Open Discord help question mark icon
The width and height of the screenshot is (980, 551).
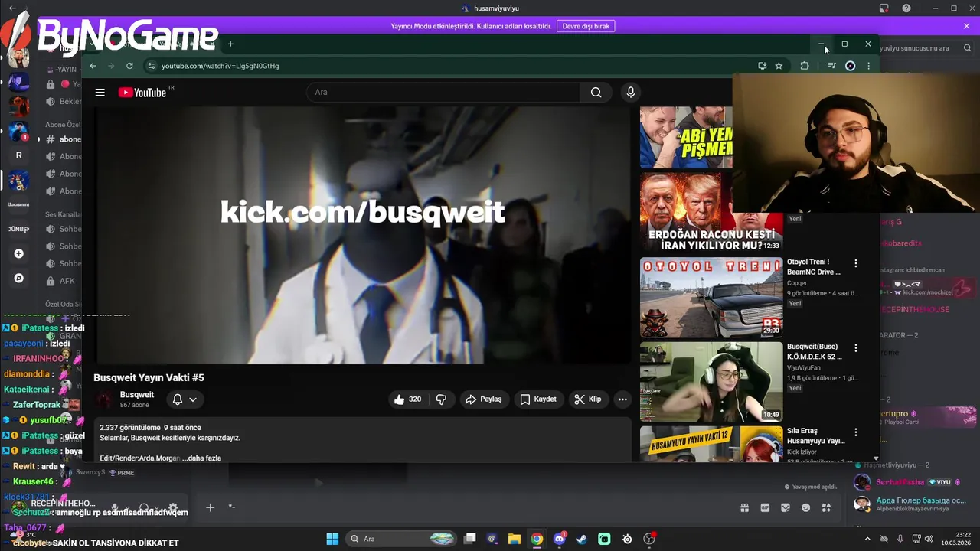click(x=906, y=8)
